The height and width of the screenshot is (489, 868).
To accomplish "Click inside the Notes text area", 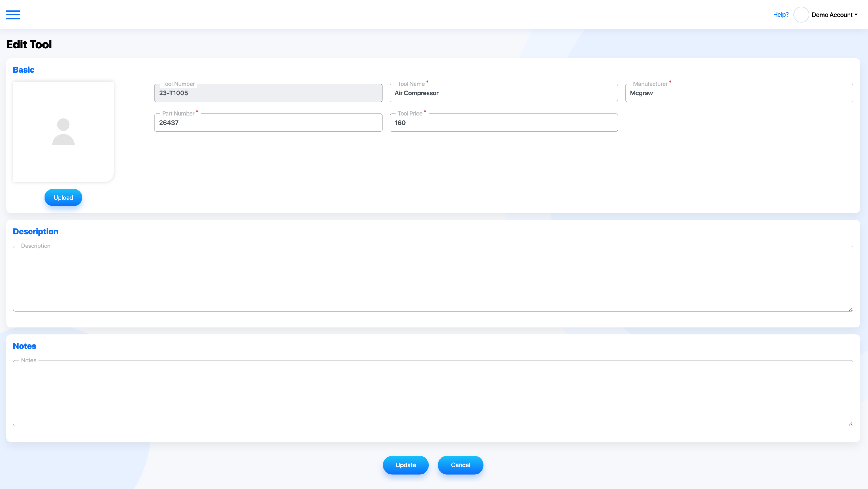I will [433, 393].
